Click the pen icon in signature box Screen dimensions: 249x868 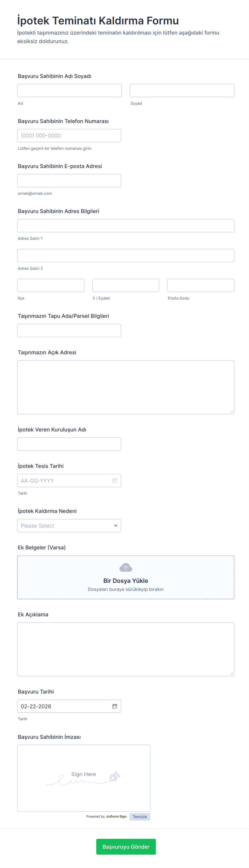click(114, 776)
